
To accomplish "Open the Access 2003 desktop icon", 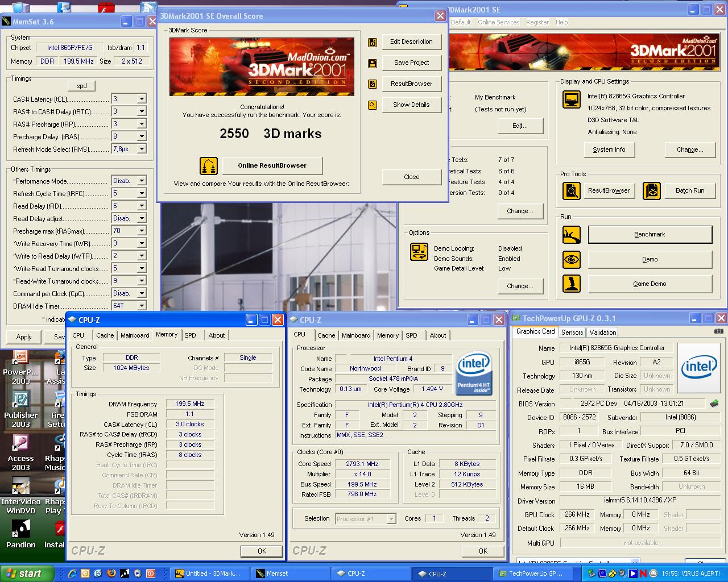I will click(x=20, y=452).
